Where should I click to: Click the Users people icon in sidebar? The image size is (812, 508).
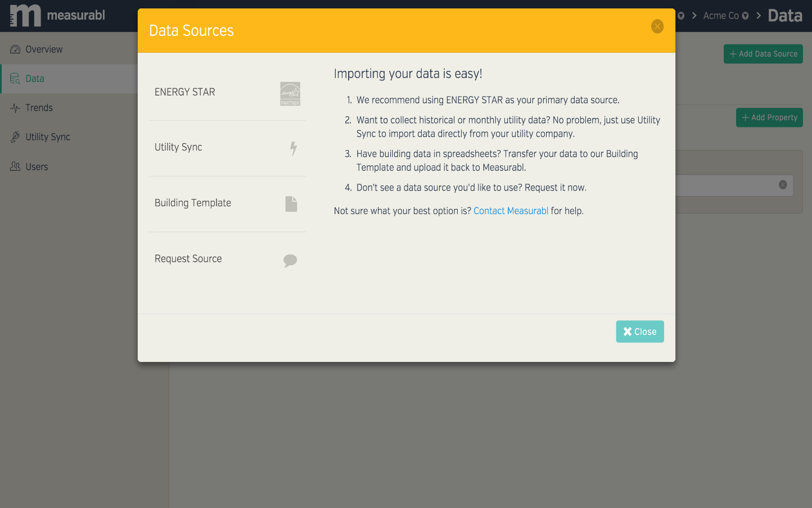point(15,166)
